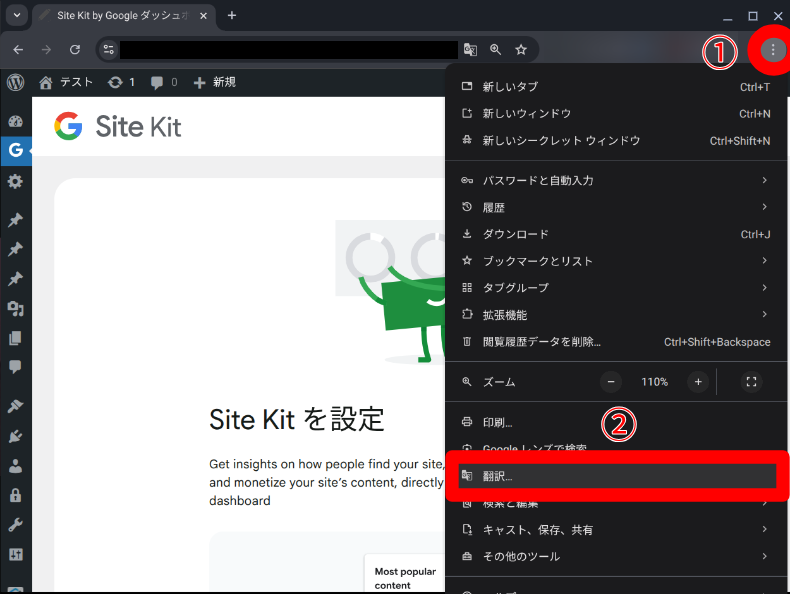The width and height of the screenshot is (790, 594).
Task: Close the Site Kit by Google tab
Action: pos(204,16)
